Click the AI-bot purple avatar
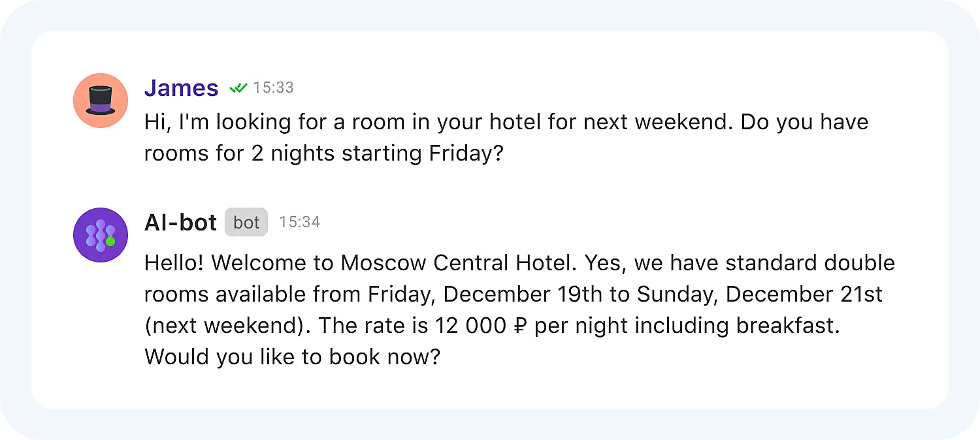Image resolution: width=980 pixels, height=440 pixels. point(101,235)
